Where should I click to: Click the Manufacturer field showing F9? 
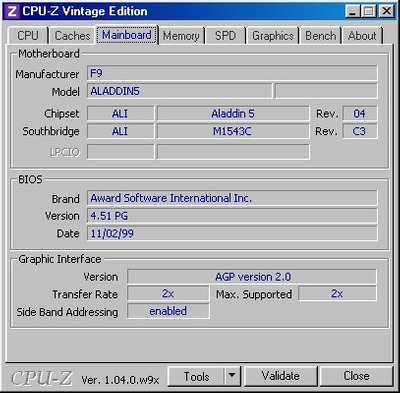coord(232,73)
